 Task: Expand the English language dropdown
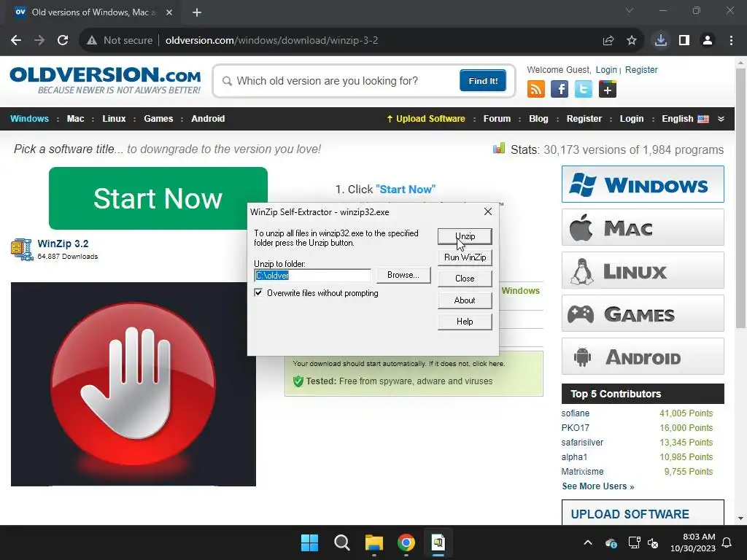721,119
